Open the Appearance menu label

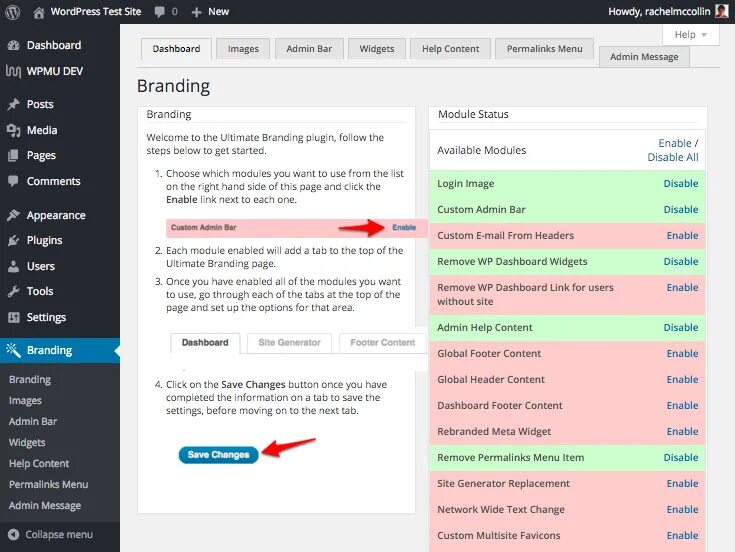pyautogui.click(x=56, y=216)
